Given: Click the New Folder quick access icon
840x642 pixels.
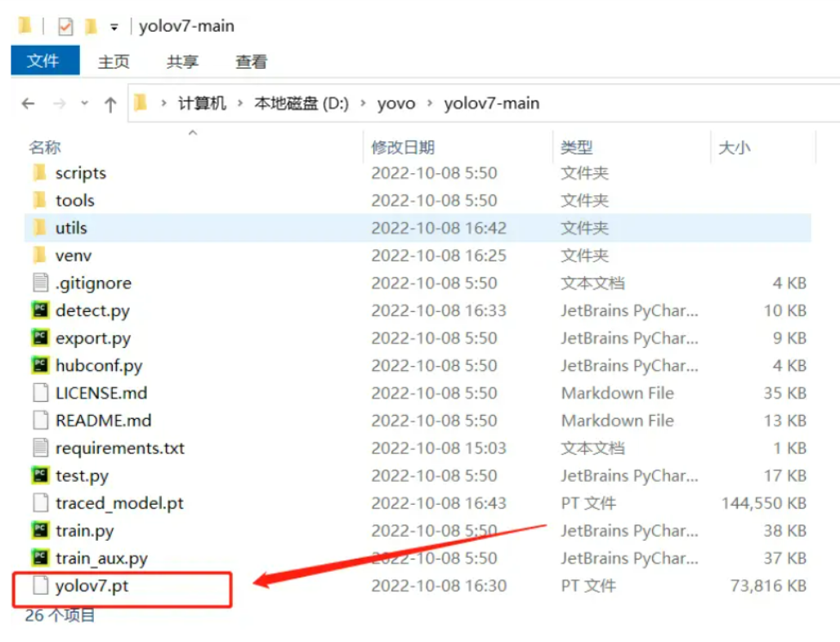Looking at the screenshot, I should (x=89, y=25).
